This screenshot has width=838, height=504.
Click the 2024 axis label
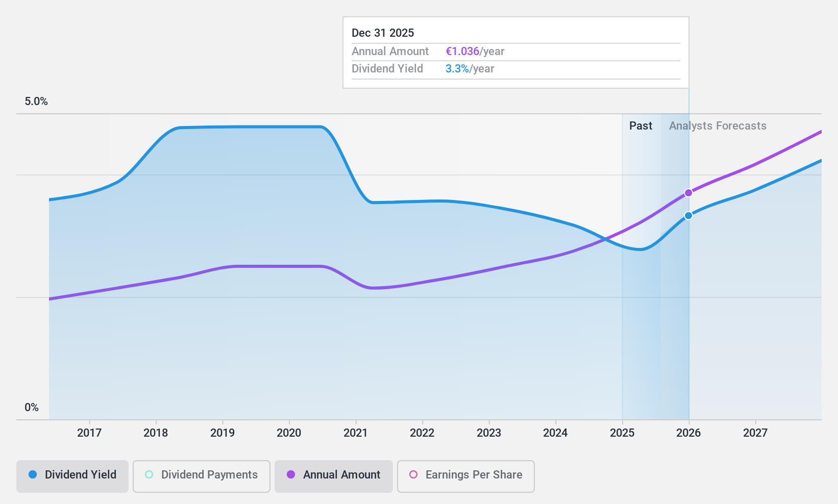(x=555, y=433)
